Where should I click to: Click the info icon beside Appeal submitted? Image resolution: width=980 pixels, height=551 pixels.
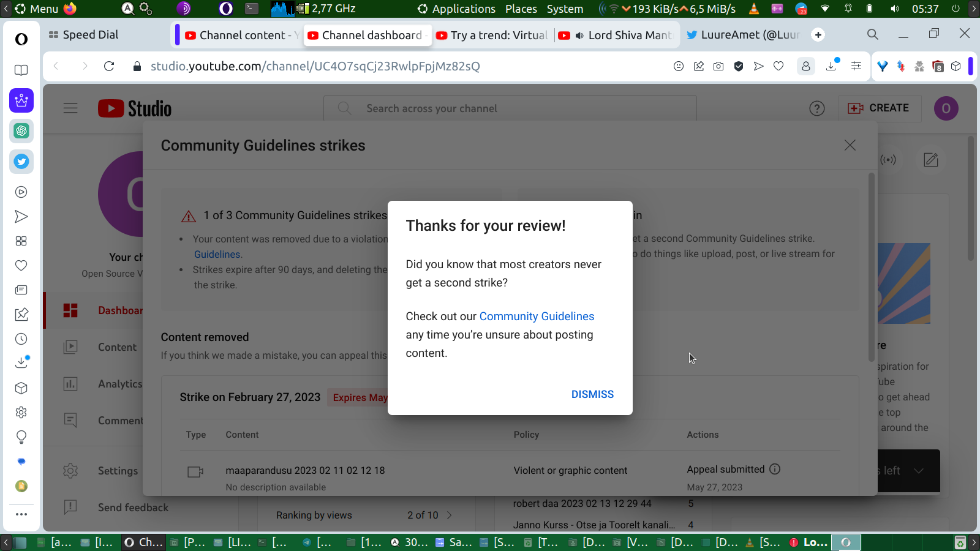click(x=775, y=469)
